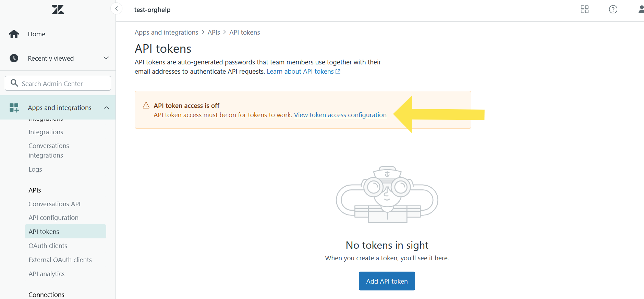The image size is (644, 299).
Task: Open Conversations API sidebar item
Action: click(x=54, y=204)
